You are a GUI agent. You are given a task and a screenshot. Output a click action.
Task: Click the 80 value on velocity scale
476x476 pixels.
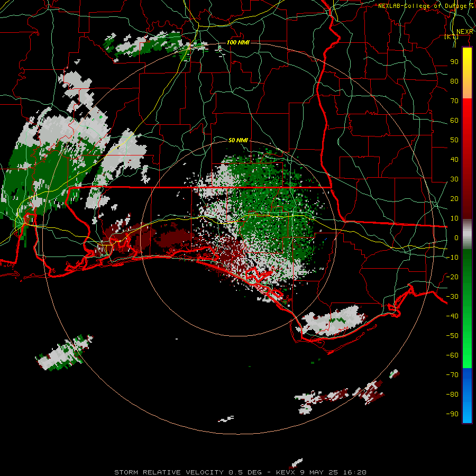pos(454,81)
